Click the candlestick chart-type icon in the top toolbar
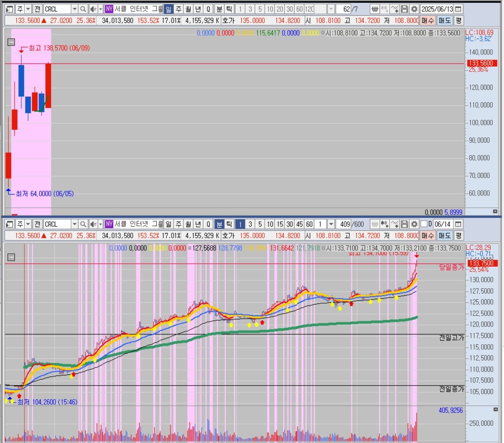This screenshot has width=504, height=443. pyautogui.click(x=384, y=9)
